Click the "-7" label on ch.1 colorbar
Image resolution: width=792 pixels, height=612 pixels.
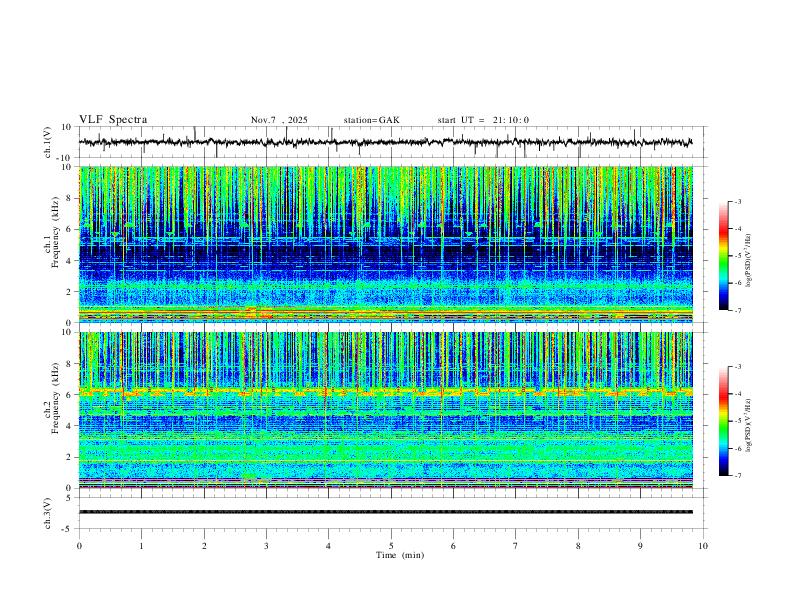pos(737,311)
